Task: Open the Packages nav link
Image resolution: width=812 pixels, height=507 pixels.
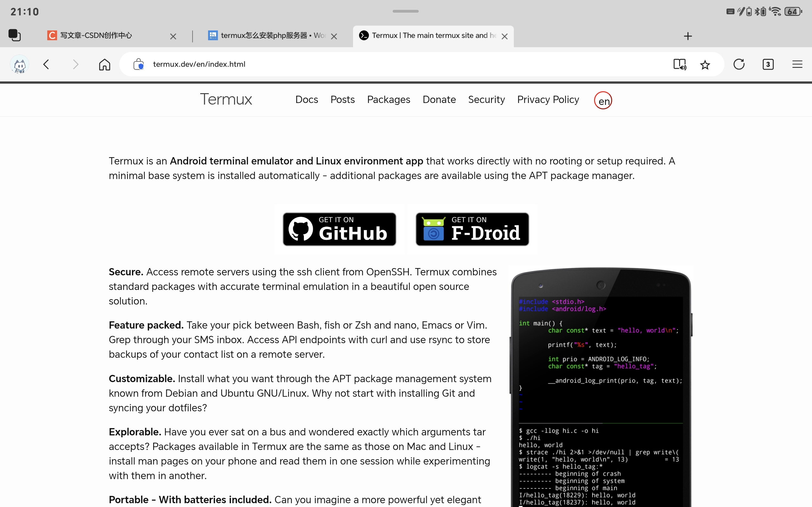Action: click(x=388, y=99)
